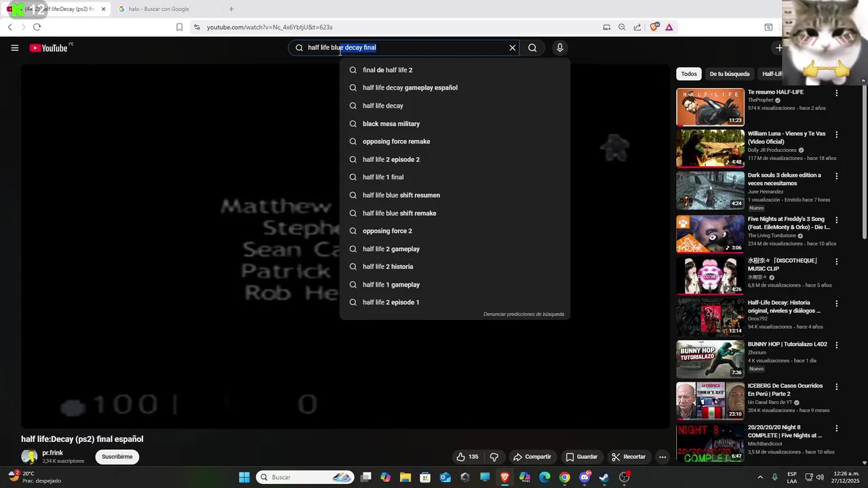Open 'Five Nights at Freddy's 3 Song' thumbnail
This screenshot has width=868, height=488.
(710, 234)
